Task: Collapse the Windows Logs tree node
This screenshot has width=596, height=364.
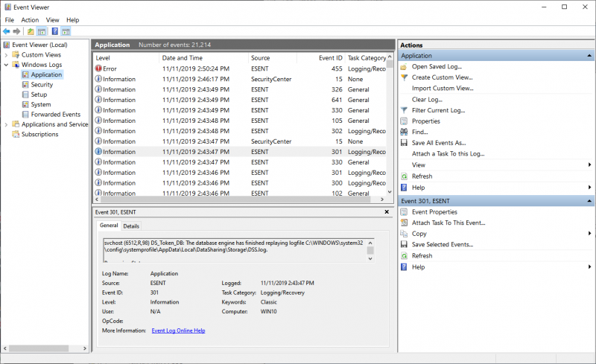Action: 6,65
